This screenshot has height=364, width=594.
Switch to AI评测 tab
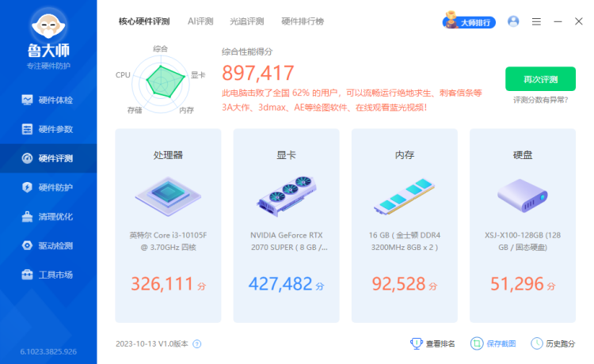(x=200, y=21)
